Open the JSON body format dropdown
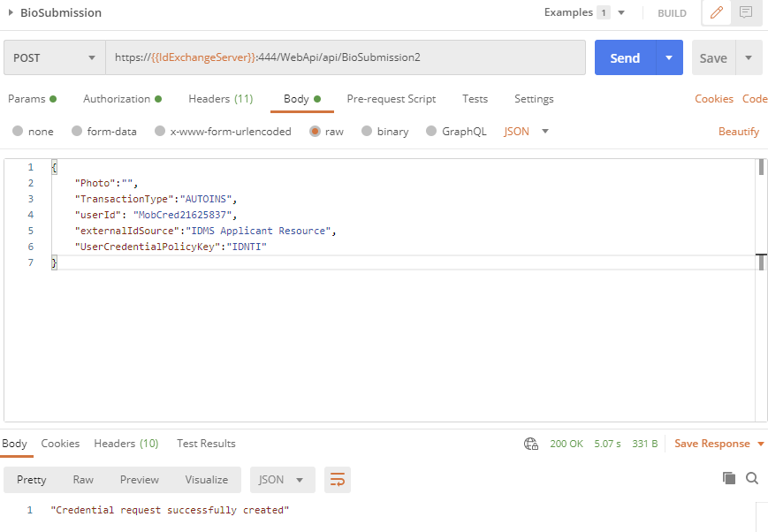The width and height of the screenshot is (768, 532). [526, 132]
